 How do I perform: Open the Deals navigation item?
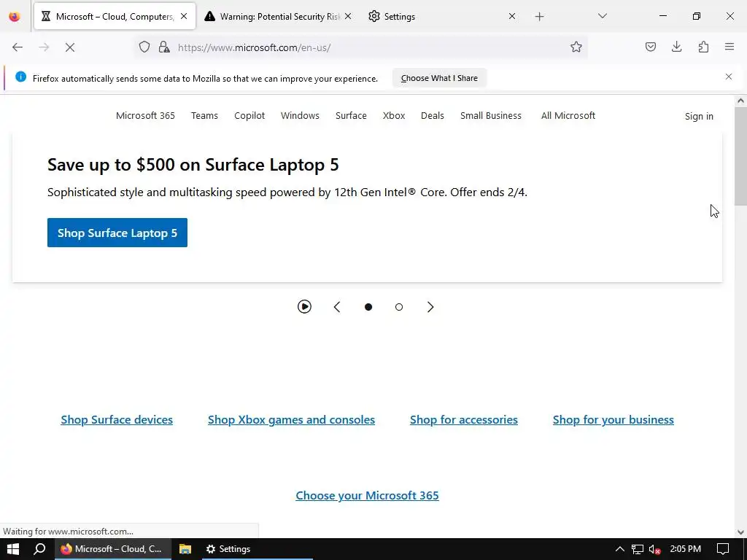coord(433,116)
